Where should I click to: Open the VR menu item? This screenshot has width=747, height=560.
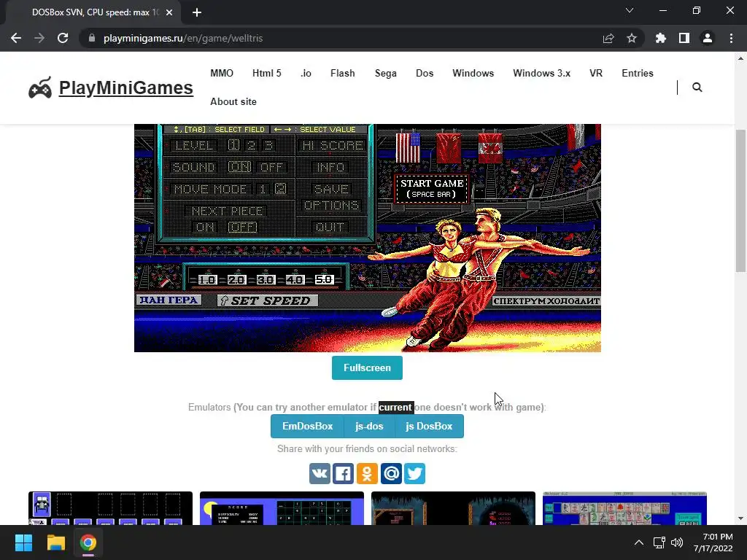(x=596, y=73)
